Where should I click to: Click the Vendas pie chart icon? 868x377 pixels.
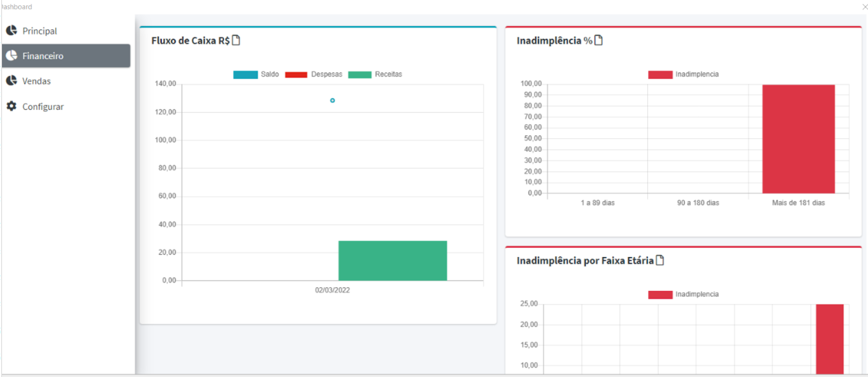[11, 81]
